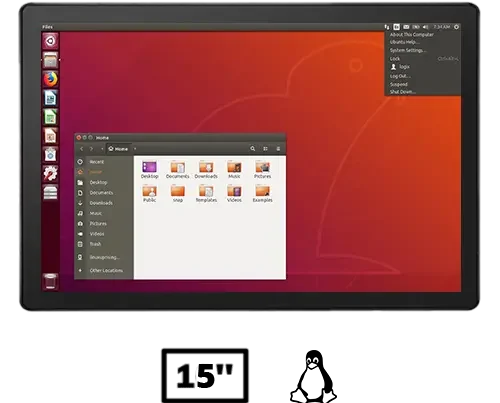The height and width of the screenshot is (403, 500).
Task: Launch LibreOffice Writer from the dock
Action: point(50,98)
